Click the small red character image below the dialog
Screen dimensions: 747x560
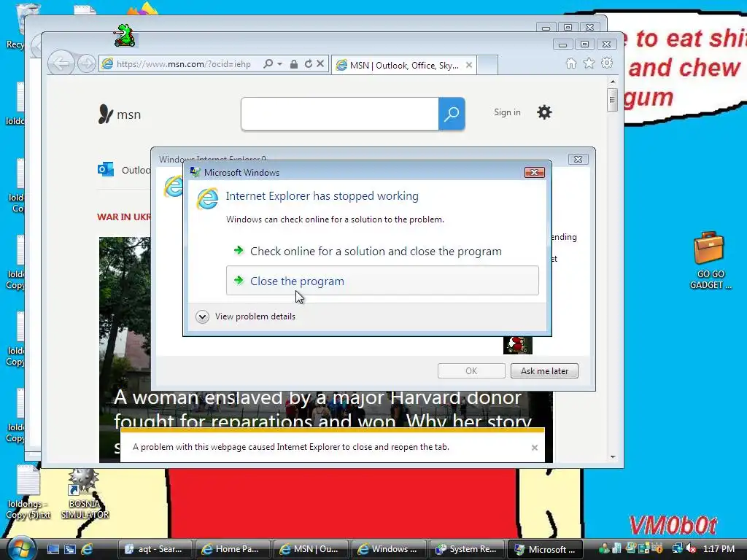pyautogui.click(x=518, y=345)
